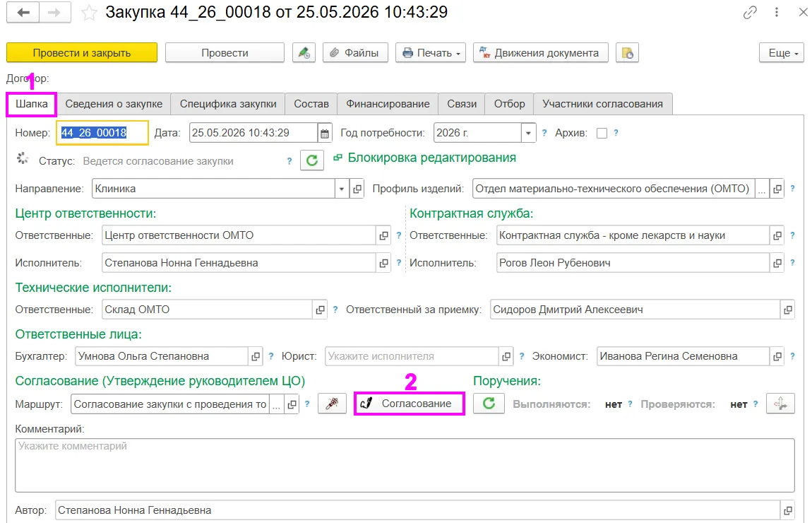Click the green pencil icon after Провести

pyautogui.click(x=304, y=53)
